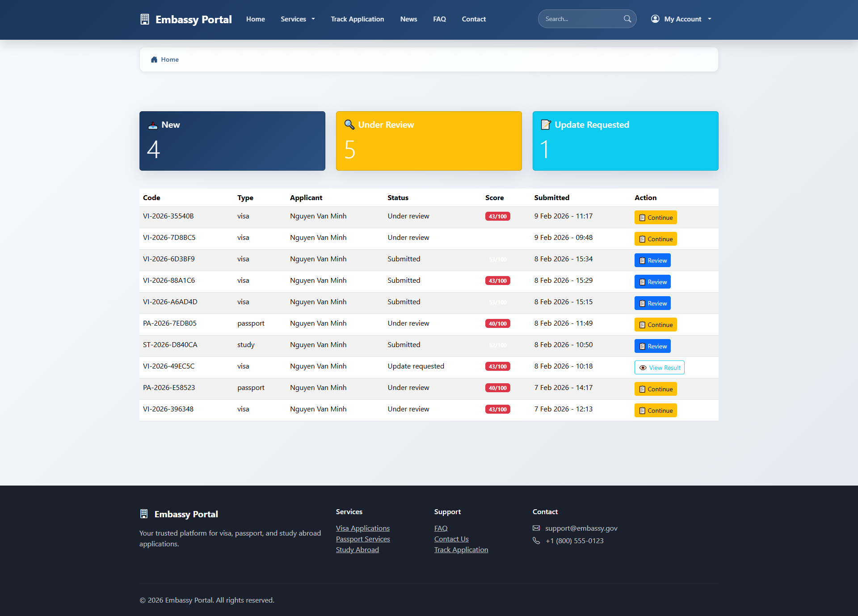Click the 40/100 score badge for PA-2026-7EDB05
858x616 pixels.
coord(497,323)
